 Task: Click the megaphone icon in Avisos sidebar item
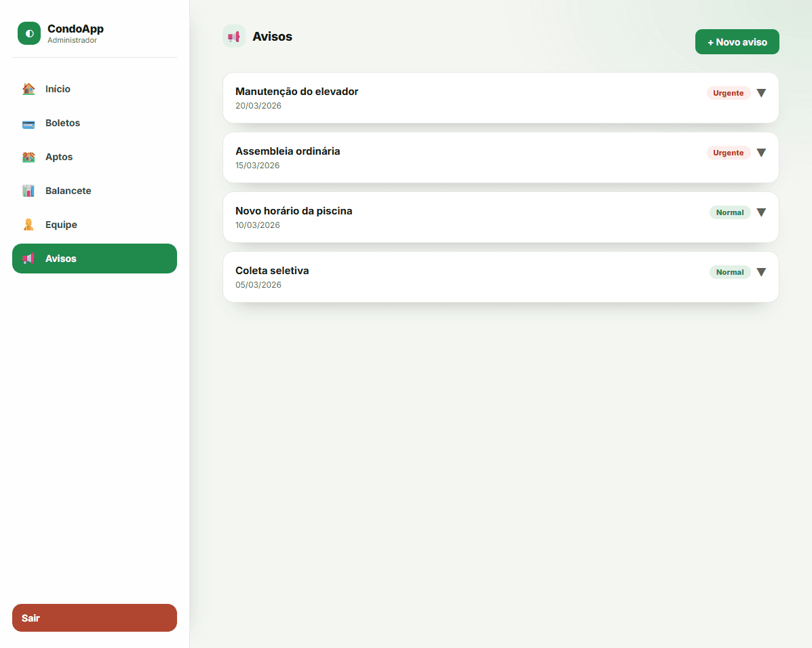pyautogui.click(x=28, y=259)
